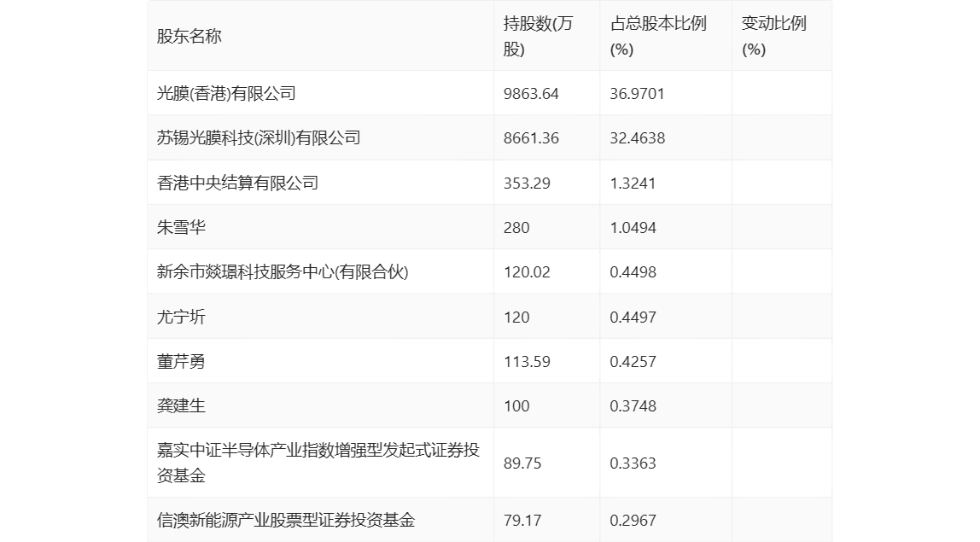Click the holding value 89.75
This screenshot has width=980, height=542.
pos(522,463)
